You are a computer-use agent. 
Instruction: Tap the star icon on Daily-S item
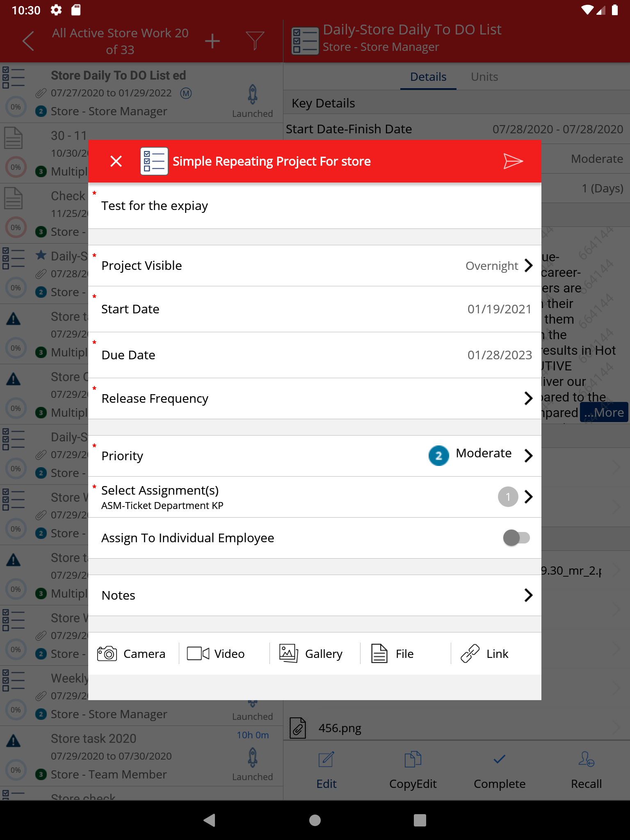pos(41,255)
